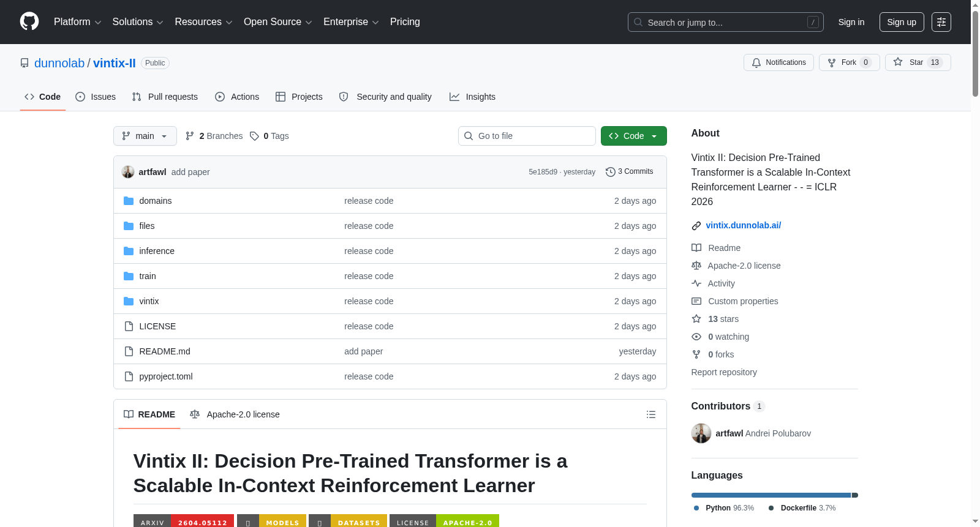The height and width of the screenshot is (527, 980).
Task: Select the branch icon beside 2 Branches
Action: [190, 136]
